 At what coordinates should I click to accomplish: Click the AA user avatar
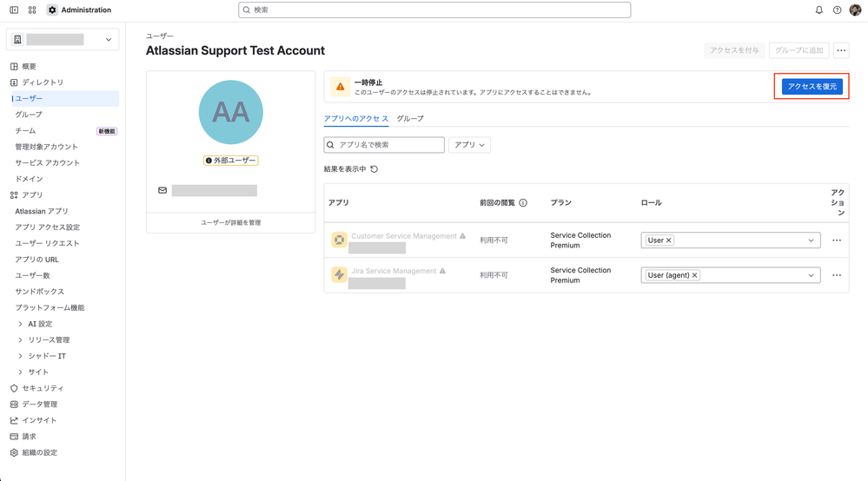coord(231,112)
